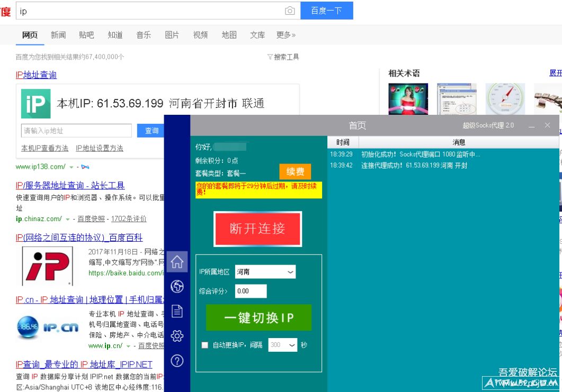562x392 pixels.
Task: Click the camera icon in Baidu's search box
Action: tap(289, 10)
